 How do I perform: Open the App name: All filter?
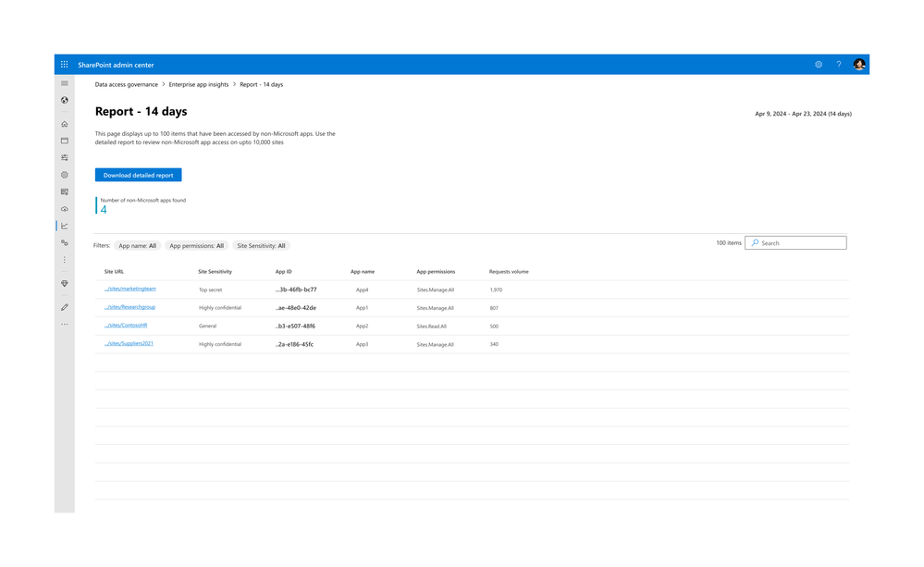pos(137,246)
